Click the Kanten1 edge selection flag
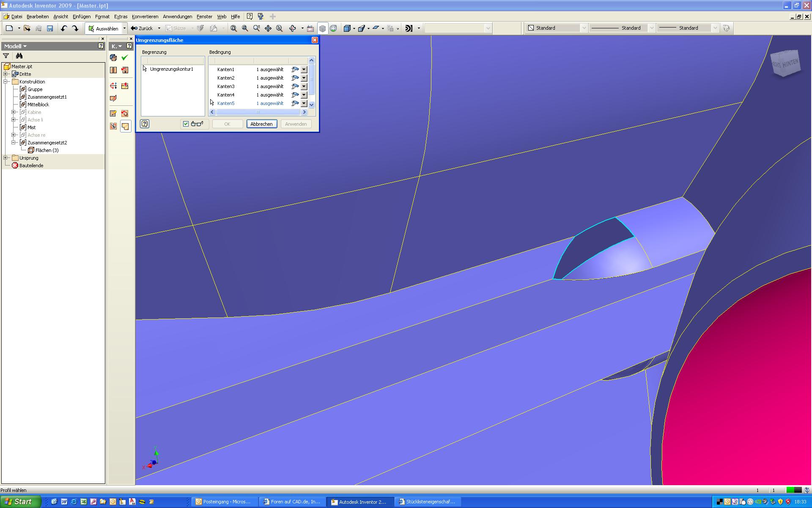The height and width of the screenshot is (508, 812). tap(295, 69)
